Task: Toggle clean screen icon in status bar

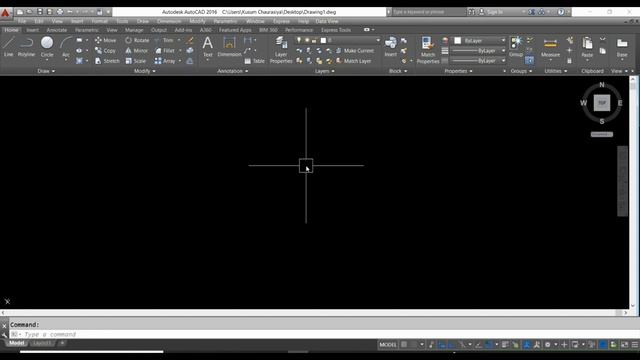Action: click(624, 344)
